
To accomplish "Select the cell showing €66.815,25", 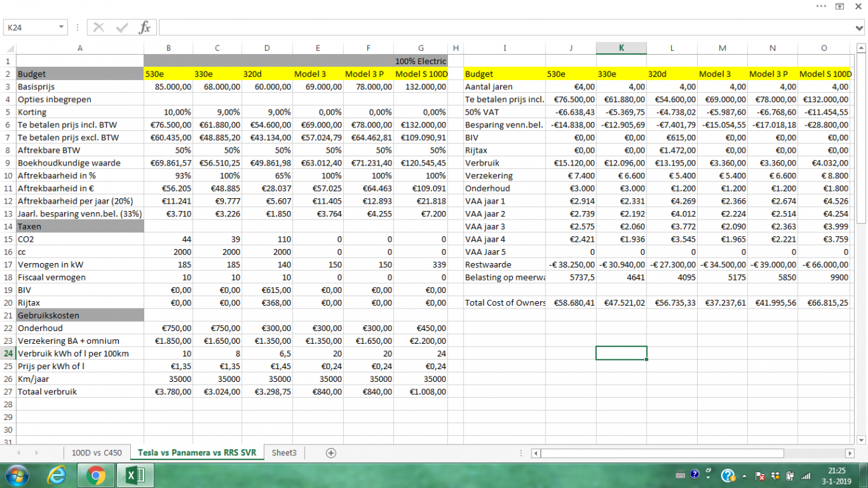I will coord(825,302).
